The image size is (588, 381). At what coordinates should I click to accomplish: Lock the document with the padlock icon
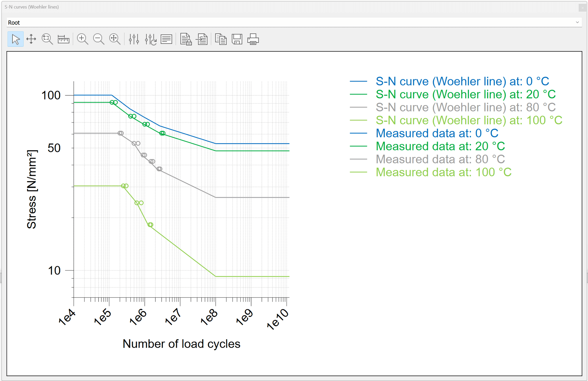coord(185,39)
